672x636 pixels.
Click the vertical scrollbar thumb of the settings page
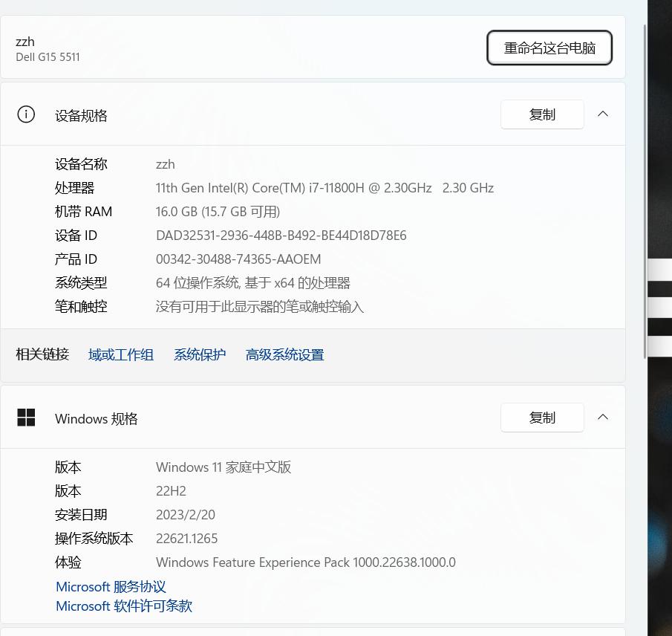click(645, 191)
